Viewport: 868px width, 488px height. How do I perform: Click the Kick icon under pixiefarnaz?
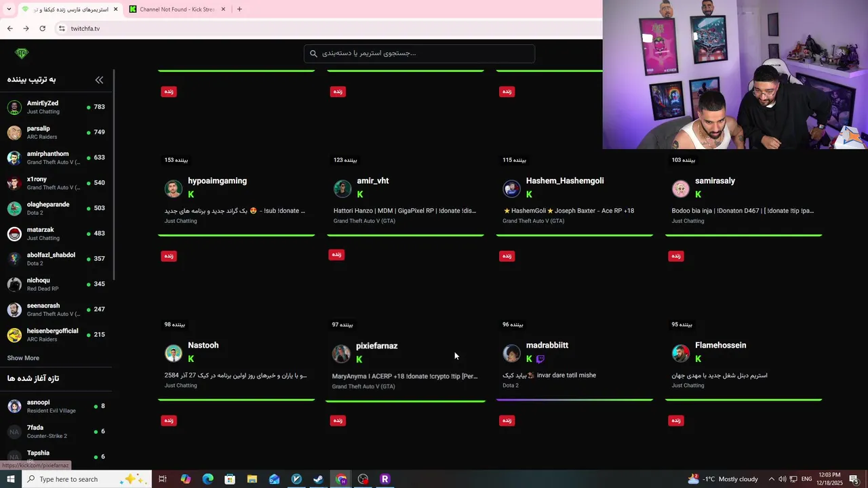pos(359,360)
